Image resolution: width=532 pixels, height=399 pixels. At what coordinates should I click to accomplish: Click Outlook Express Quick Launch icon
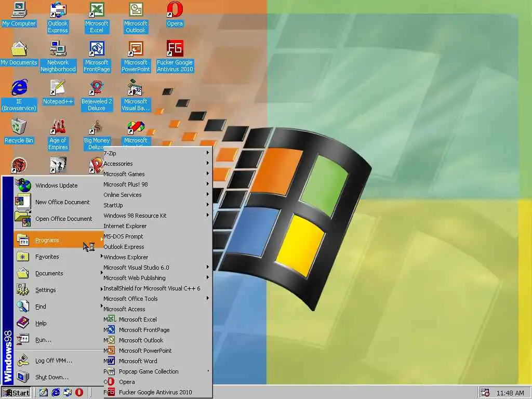pos(67,393)
